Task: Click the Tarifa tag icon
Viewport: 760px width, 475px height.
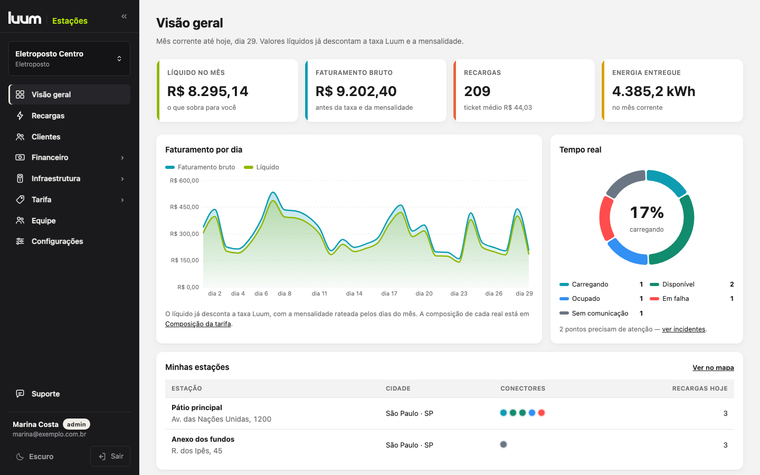Action: click(20, 199)
